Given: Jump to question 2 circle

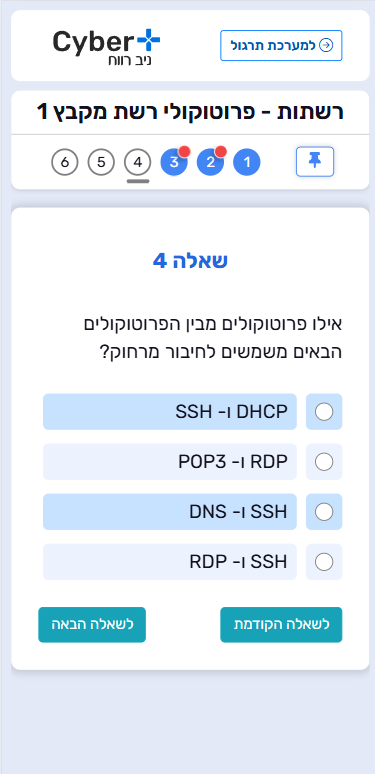Looking at the screenshot, I should pyautogui.click(x=210, y=162).
